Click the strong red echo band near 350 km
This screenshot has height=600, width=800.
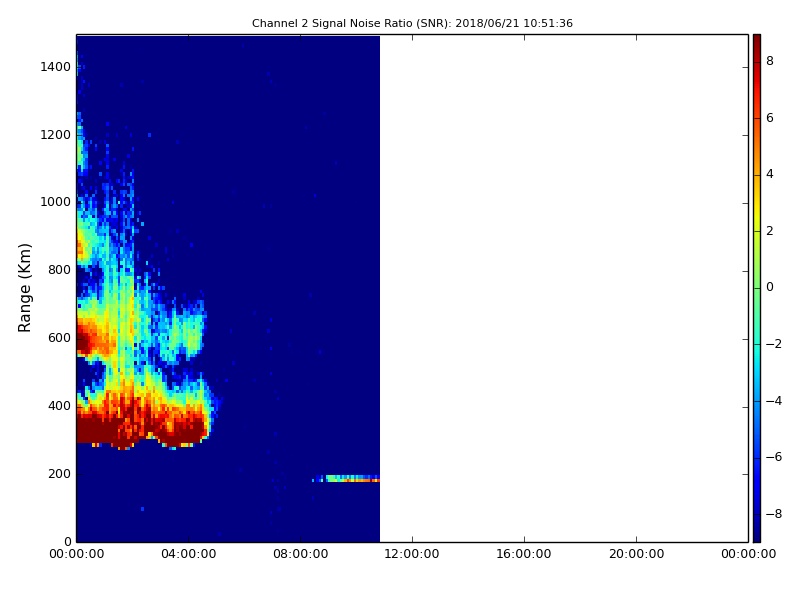point(143,426)
